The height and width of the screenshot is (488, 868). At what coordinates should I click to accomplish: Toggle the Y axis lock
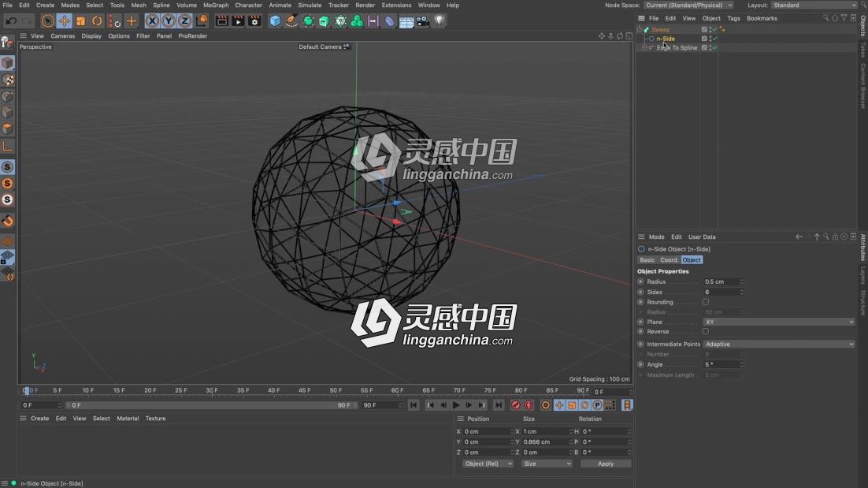click(169, 21)
